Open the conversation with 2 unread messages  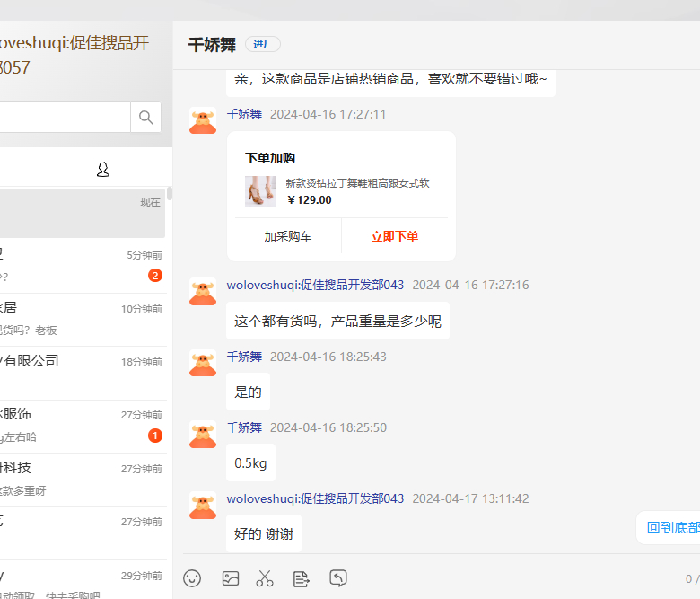pos(81,265)
